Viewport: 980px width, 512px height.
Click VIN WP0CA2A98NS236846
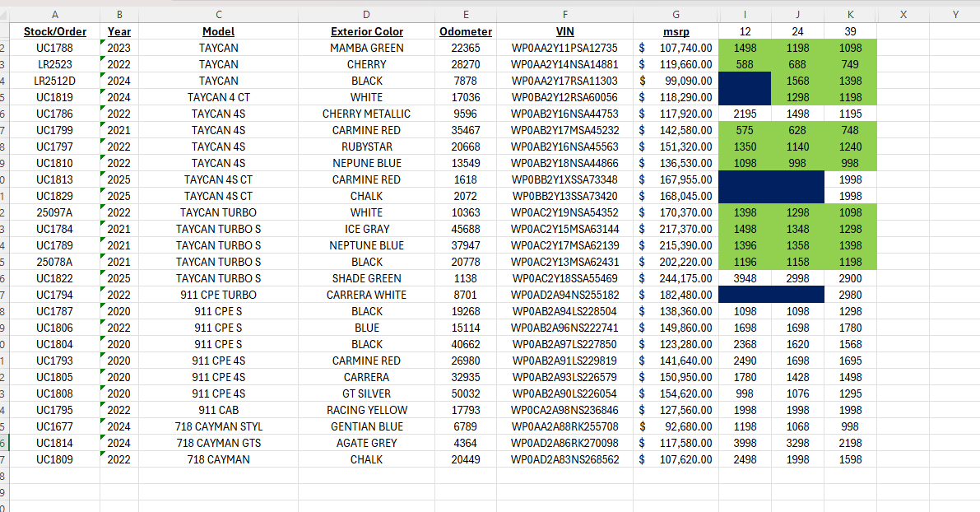tap(565, 410)
